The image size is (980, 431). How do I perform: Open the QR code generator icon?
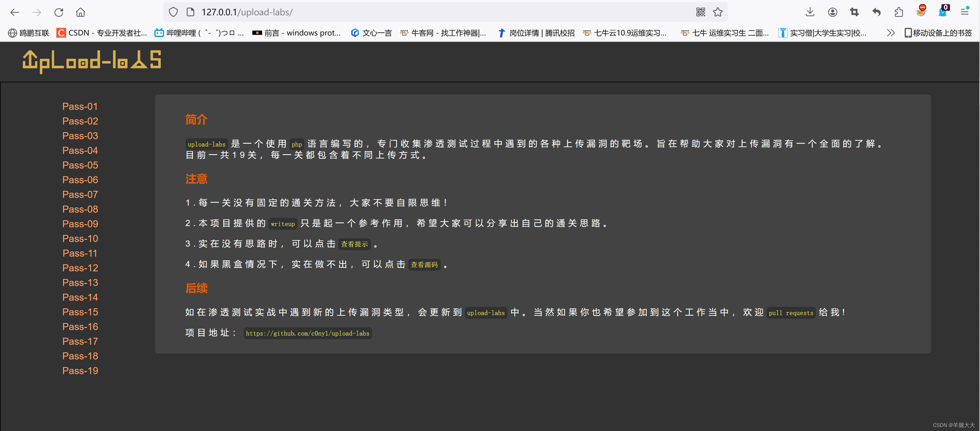pyautogui.click(x=700, y=12)
